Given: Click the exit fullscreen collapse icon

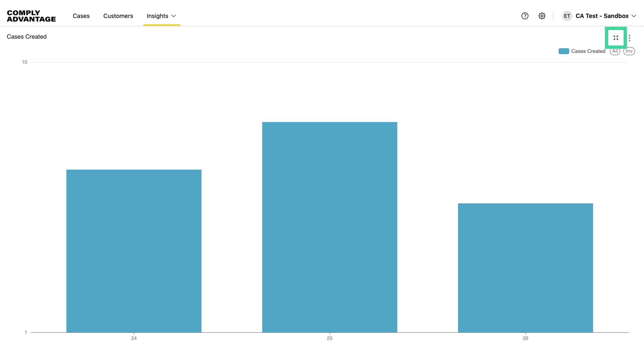Looking at the screenshot, I should coord(616,38).
